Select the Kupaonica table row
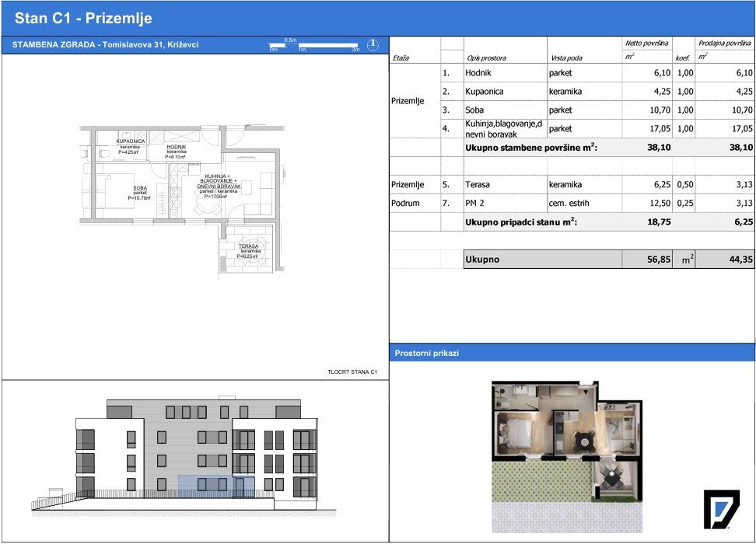Screen dimensions: 756x544 572,92
